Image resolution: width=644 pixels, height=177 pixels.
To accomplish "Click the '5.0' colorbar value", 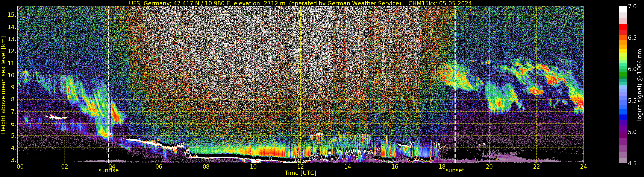I will (x=632, y=132).
